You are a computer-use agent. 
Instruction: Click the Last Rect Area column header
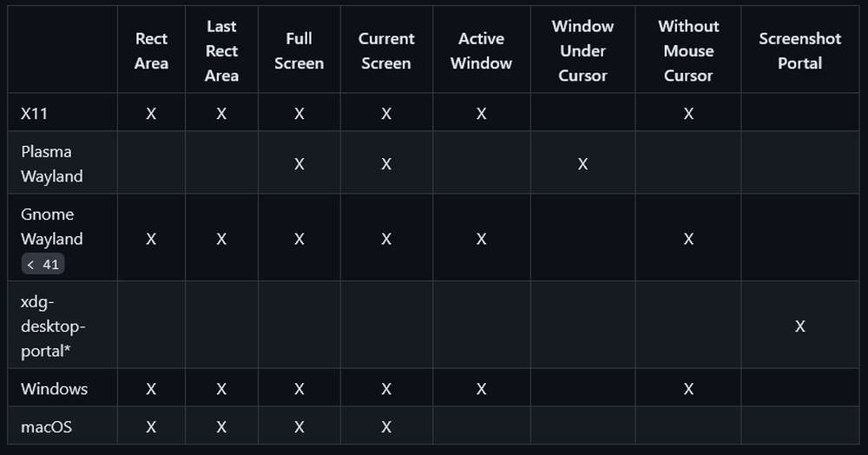(221, 50)
